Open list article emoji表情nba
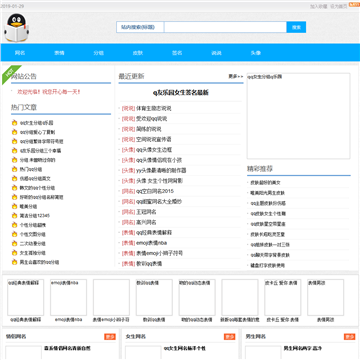The height and width of the screenshot is (360, 360). (152, 243)
